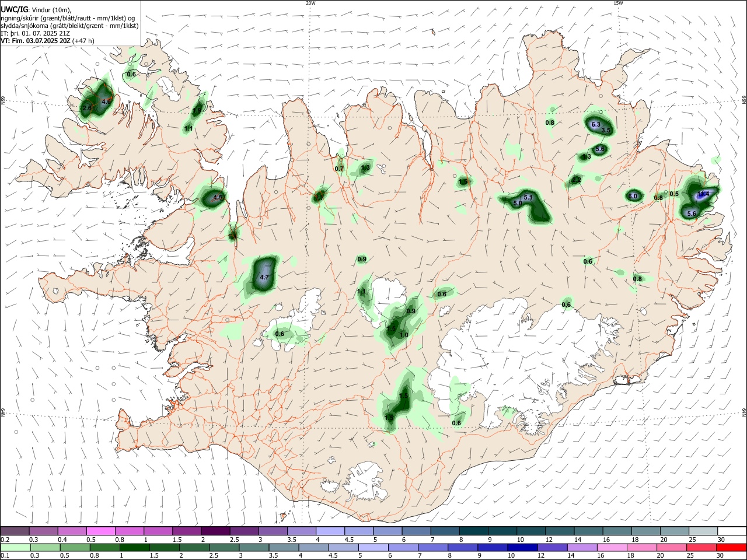Screen dimensions: 747x560
Task: Click the white 25–30 snow scale swatch
Action: click(703, 531)
